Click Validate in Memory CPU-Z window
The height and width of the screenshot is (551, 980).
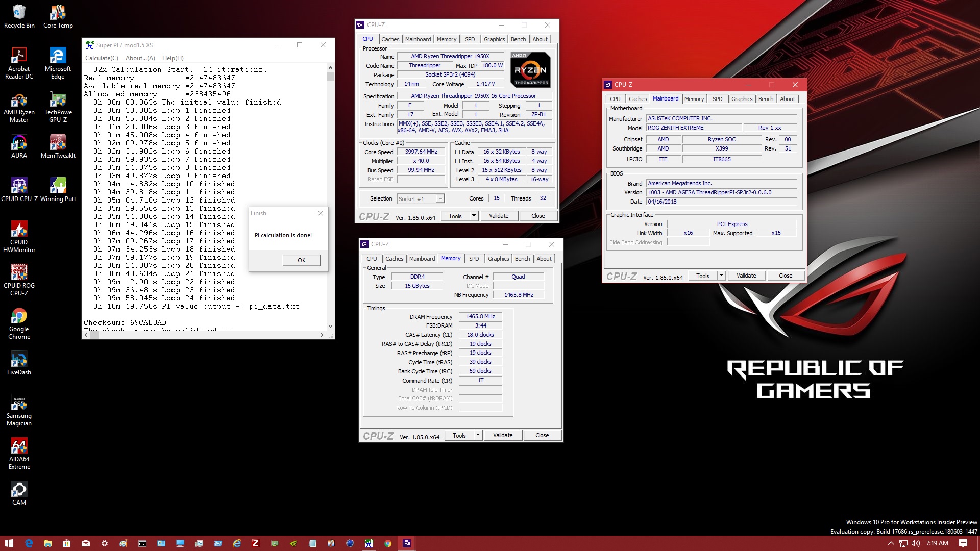(x=503, y=435)
